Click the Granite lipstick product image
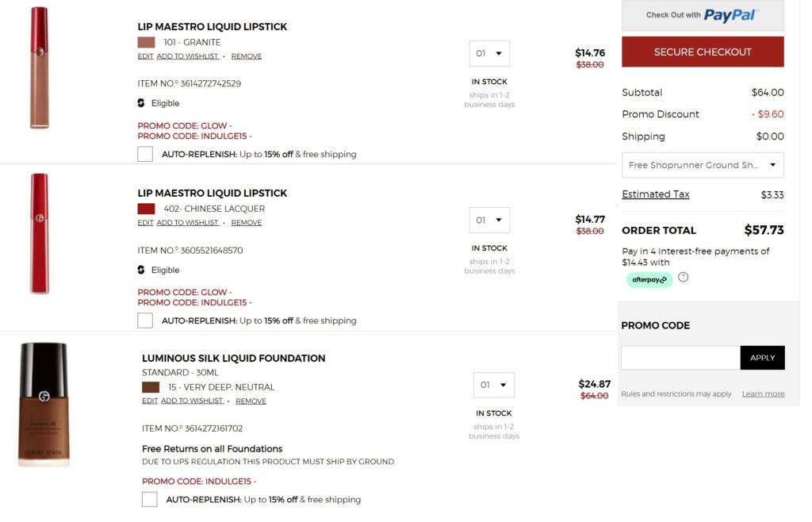The image size is (812, 522). coord(39,68)
